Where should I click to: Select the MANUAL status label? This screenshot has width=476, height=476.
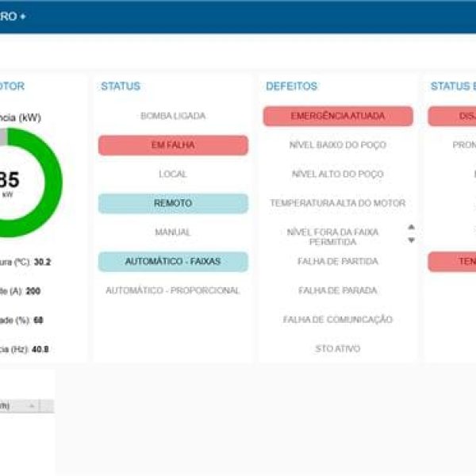point(173,232)
